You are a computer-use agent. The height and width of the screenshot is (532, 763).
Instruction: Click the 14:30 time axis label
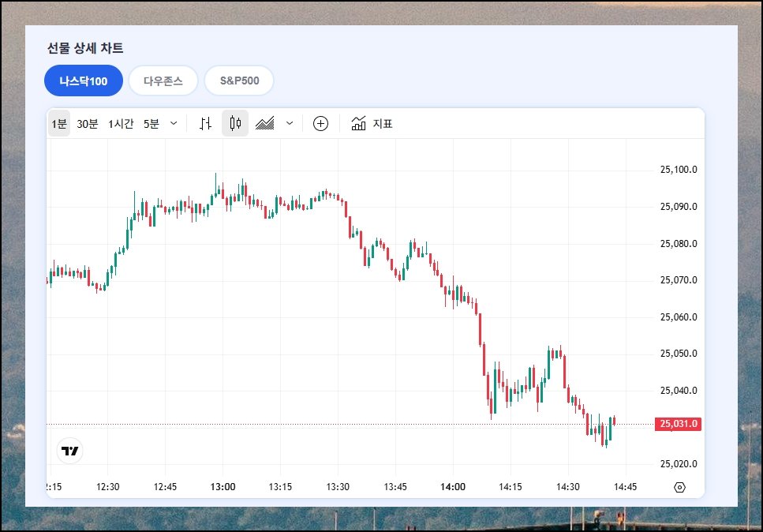(568, 487)
